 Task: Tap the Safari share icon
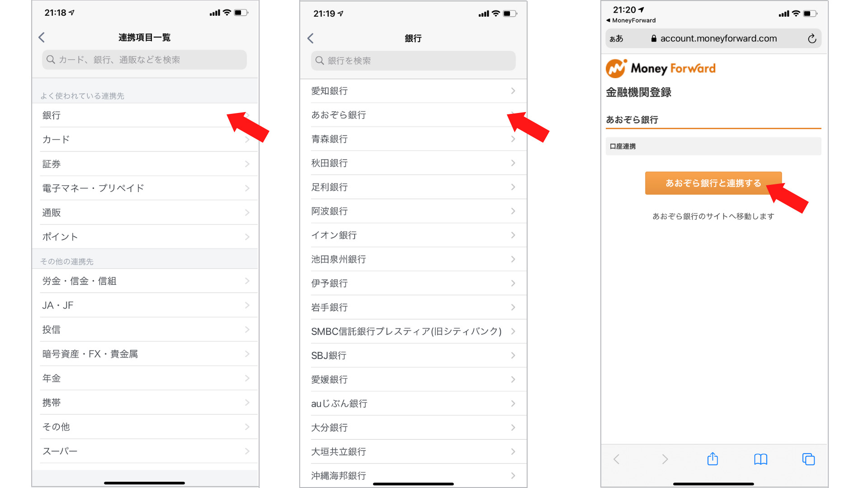[x=712, y=459]
